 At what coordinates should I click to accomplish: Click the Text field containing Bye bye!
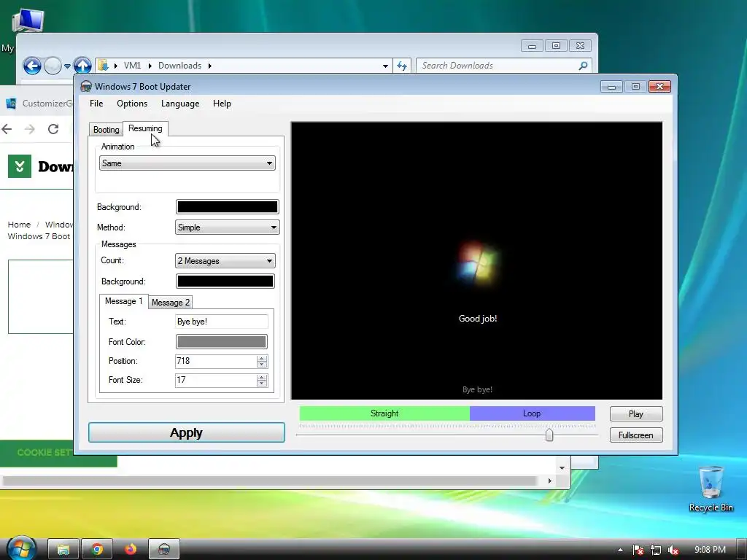[x=222, y=322]
